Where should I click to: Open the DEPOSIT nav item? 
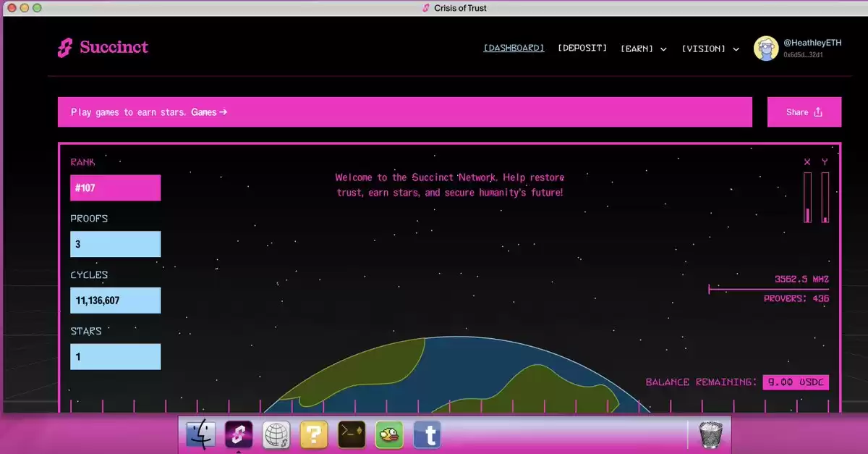point(582,48)
